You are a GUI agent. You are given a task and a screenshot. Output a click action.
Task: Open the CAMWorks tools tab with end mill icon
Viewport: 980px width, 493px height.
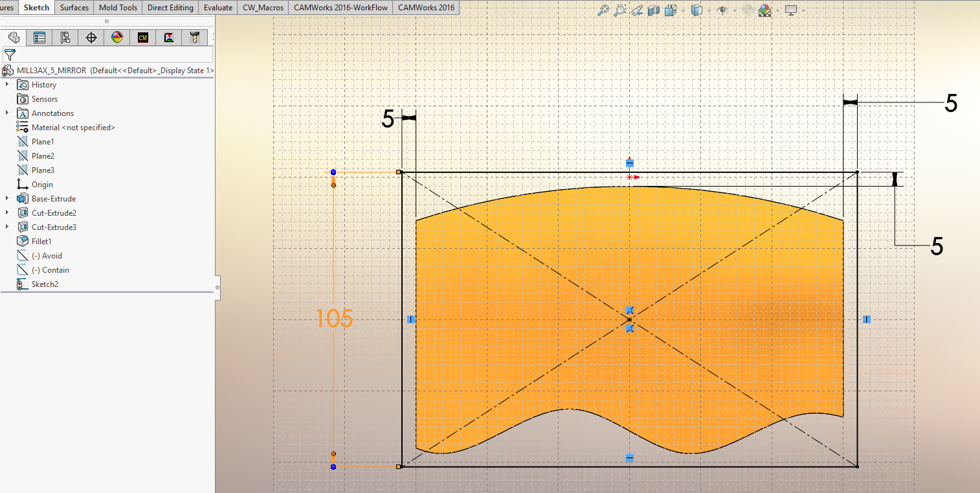click(194, 38)
